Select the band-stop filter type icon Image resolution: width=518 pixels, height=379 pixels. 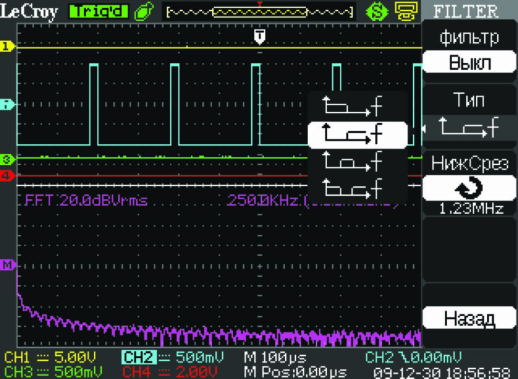coord(352,188)
